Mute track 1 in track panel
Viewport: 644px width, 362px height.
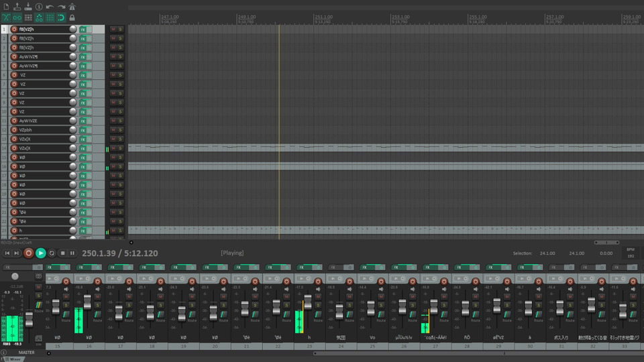coord(113,29)
